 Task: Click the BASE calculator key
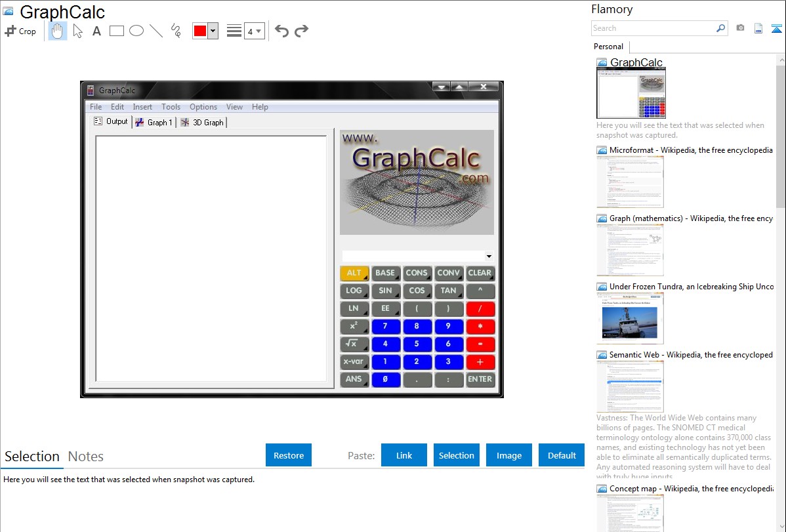coord(386,274)
